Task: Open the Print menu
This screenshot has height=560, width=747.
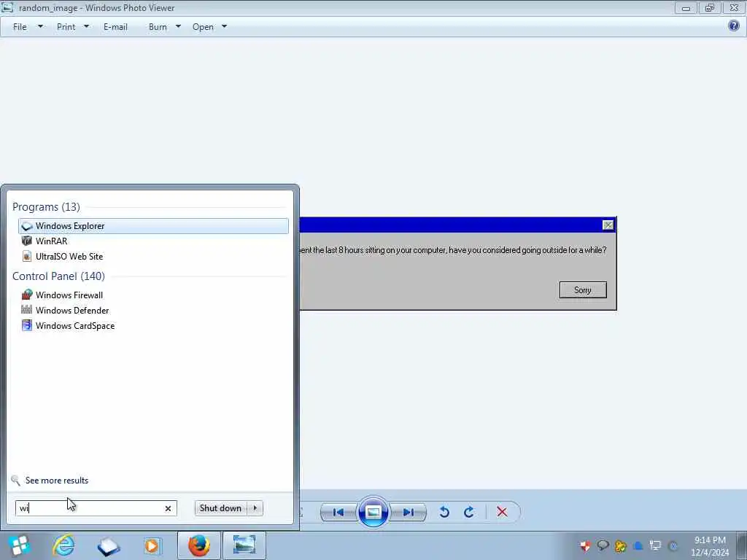Action: 66,27
